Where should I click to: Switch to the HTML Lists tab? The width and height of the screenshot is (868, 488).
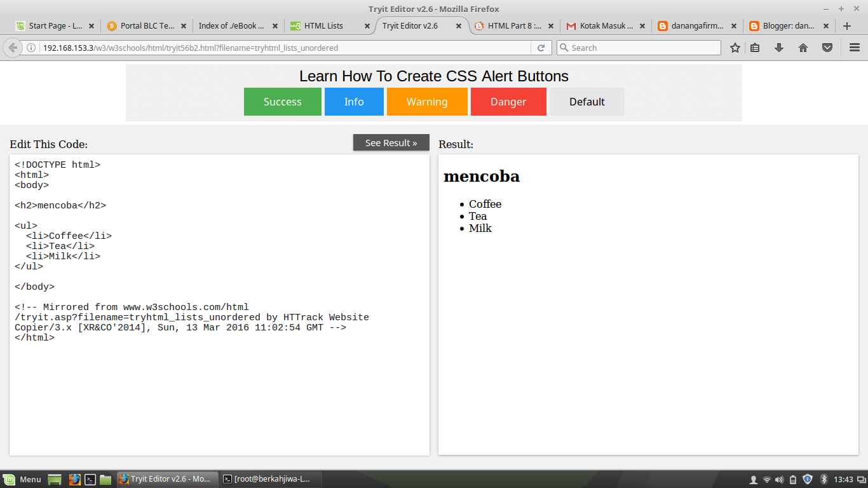coord(323,26)
